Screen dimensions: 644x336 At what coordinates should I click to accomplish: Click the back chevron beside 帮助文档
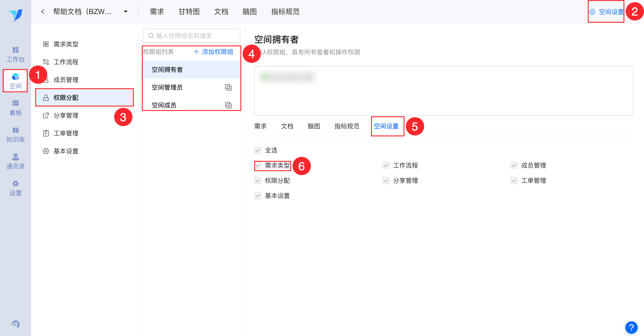click(43, 12)
